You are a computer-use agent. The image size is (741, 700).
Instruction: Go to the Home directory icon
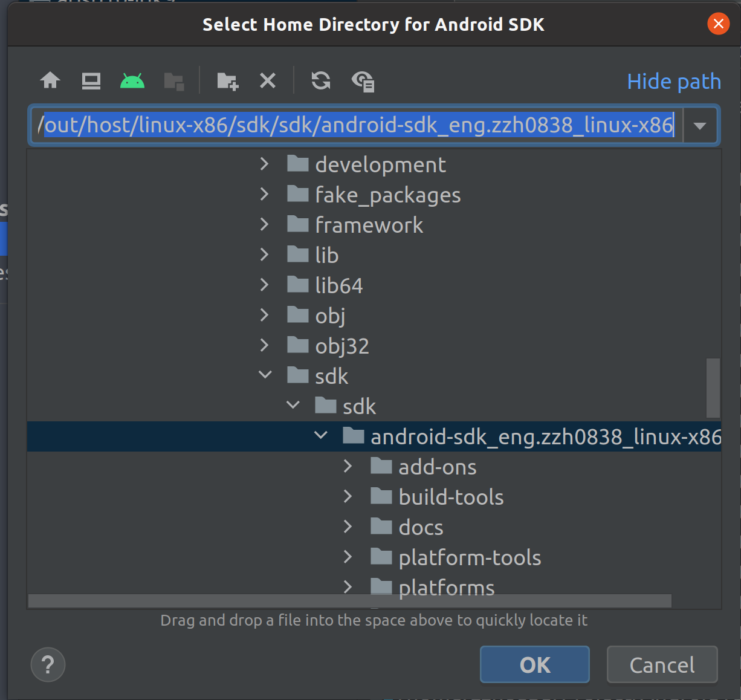50,80
